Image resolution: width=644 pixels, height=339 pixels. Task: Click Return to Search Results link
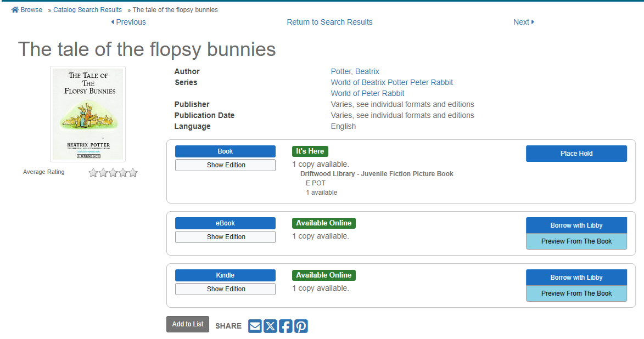[329, 22]
